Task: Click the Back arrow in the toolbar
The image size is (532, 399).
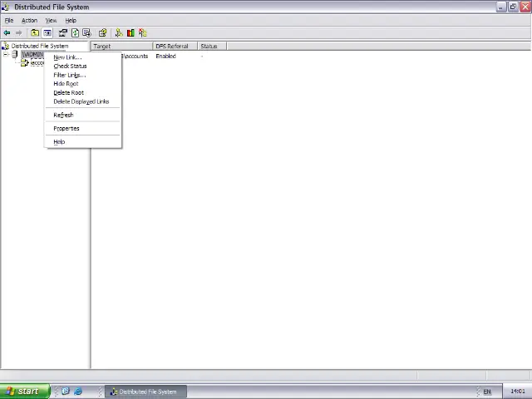Action: [x=7, y=33]
